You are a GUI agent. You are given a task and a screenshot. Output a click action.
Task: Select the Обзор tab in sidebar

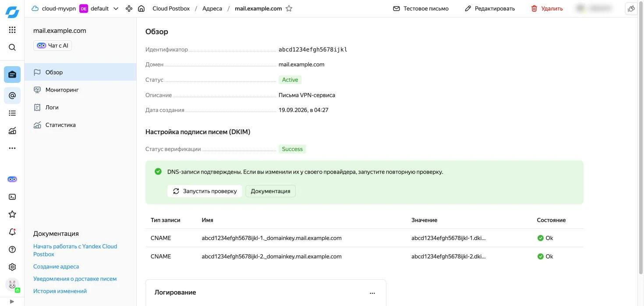pyautogui.click(x=81, y=72)
